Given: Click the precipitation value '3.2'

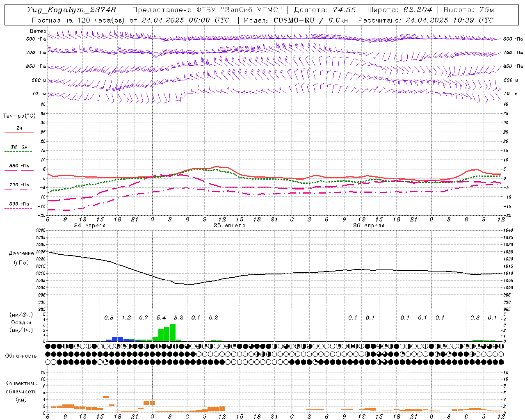Looking at the screenshot, I should point(178,318).
